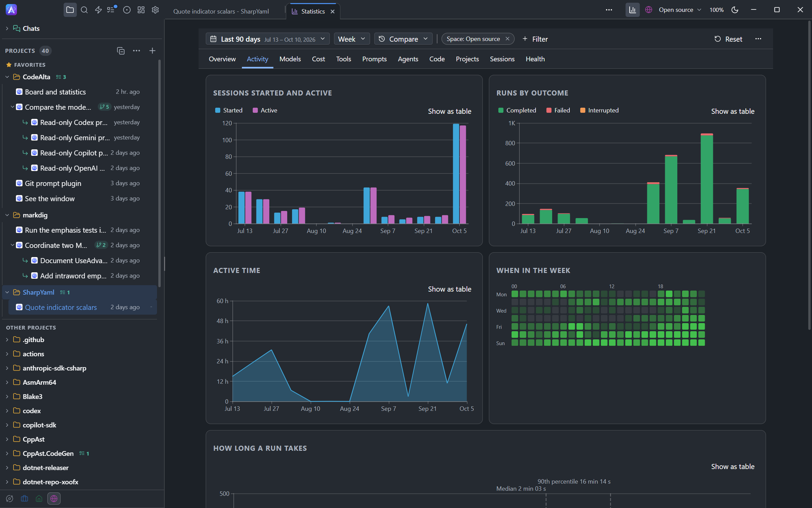Collapse all projects via stacked-minus icon

121,51
